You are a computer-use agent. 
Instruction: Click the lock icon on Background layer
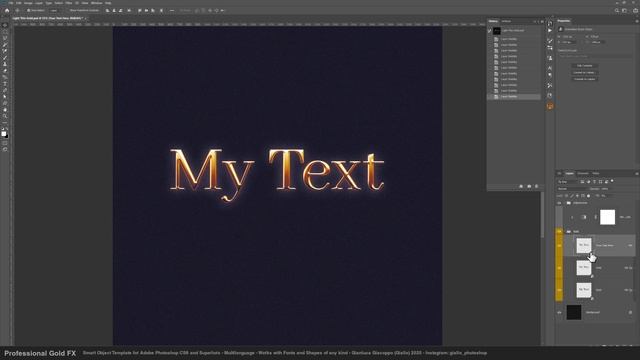coord(630,312)
